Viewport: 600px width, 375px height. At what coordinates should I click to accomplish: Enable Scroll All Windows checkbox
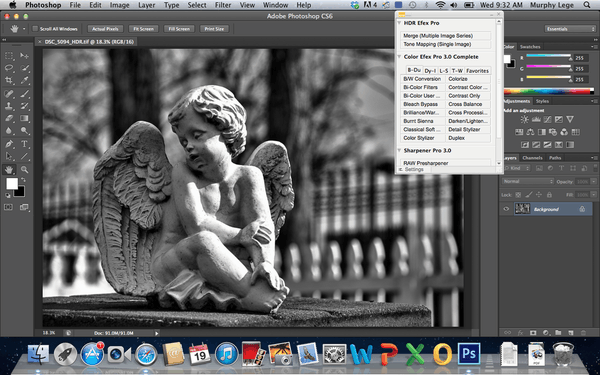click(35, 29)
